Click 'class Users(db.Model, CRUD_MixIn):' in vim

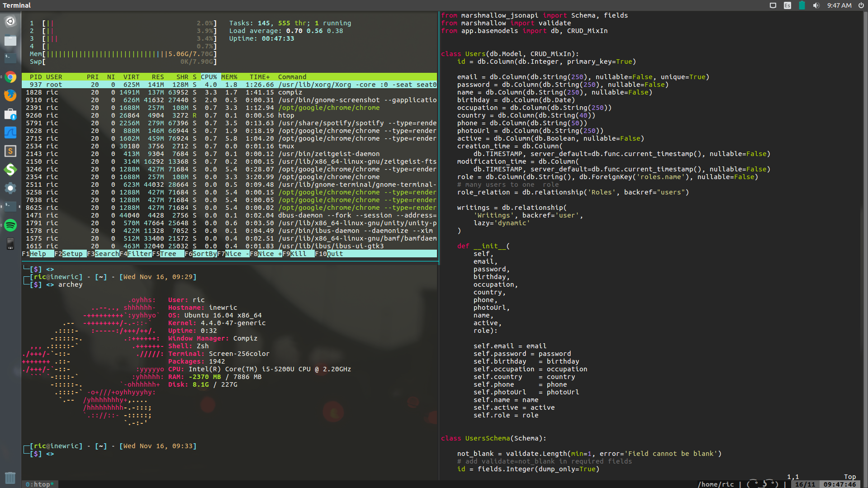coord(510,54)
